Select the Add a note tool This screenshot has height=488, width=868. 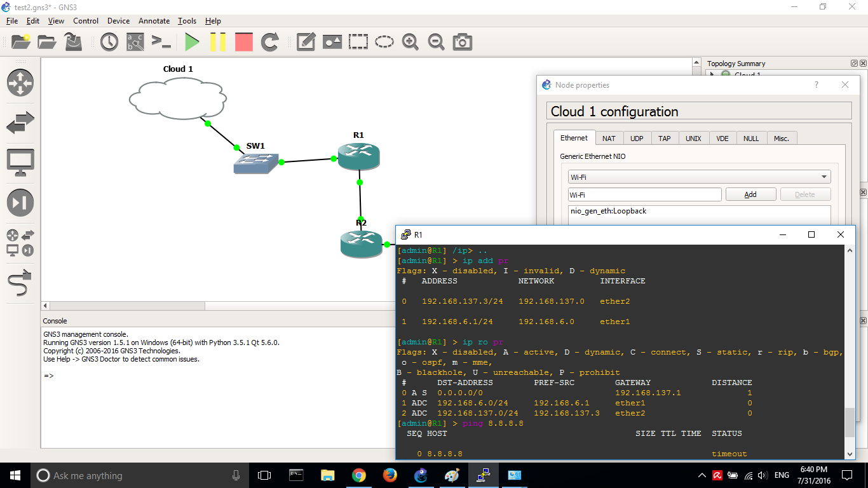306,42
